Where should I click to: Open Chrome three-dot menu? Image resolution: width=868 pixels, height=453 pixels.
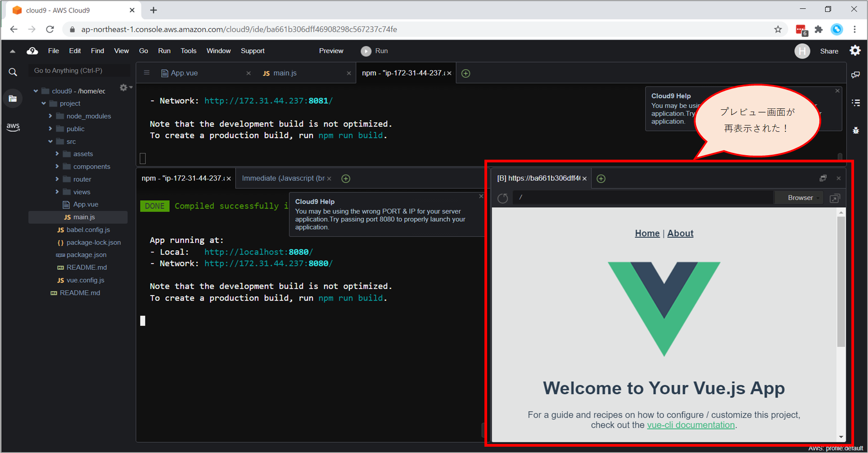854,30
